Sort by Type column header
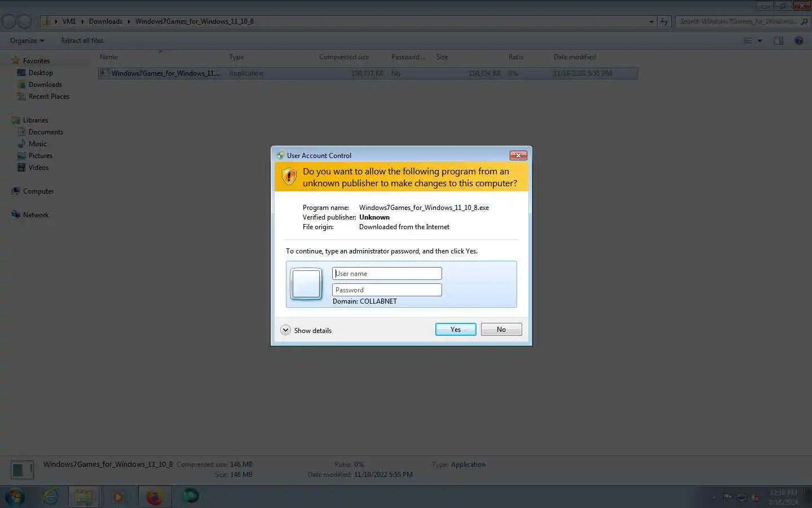Viewport: 812px width, 508px height. (236, 57)
